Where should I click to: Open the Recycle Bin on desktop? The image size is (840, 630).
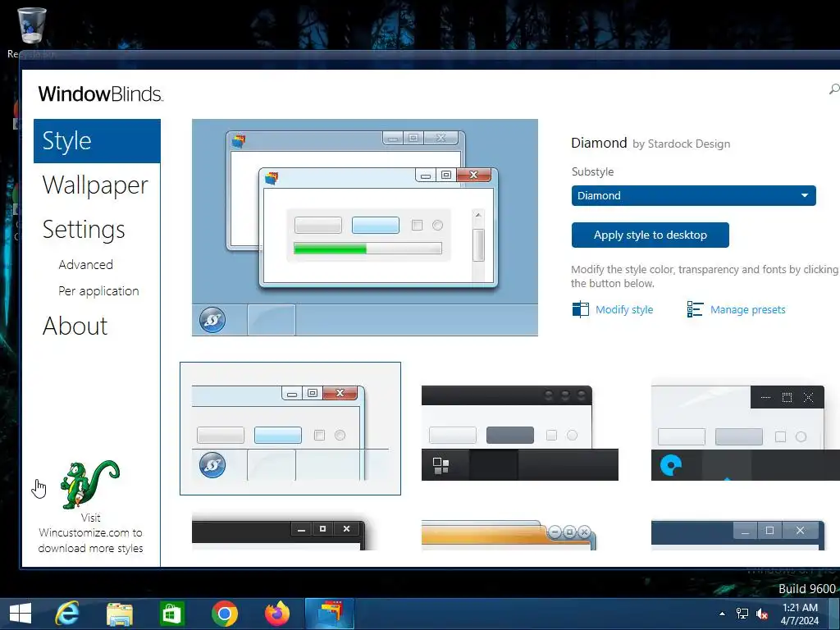coord(32,31)
